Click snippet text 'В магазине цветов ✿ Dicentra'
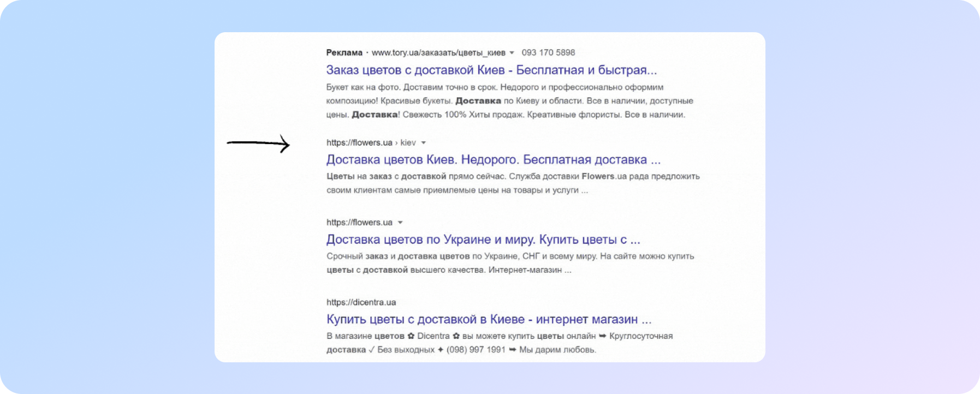Screen dimensions: 980x394 tap(388, 336)
